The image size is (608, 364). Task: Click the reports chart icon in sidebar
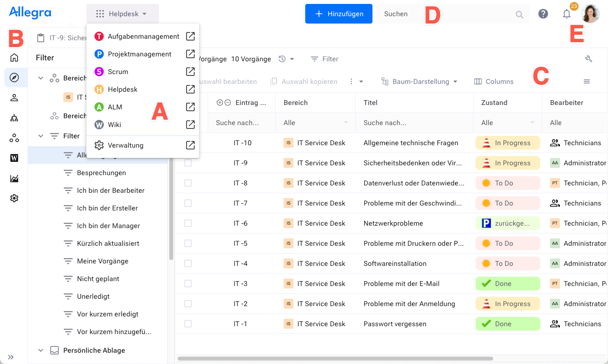14,179
